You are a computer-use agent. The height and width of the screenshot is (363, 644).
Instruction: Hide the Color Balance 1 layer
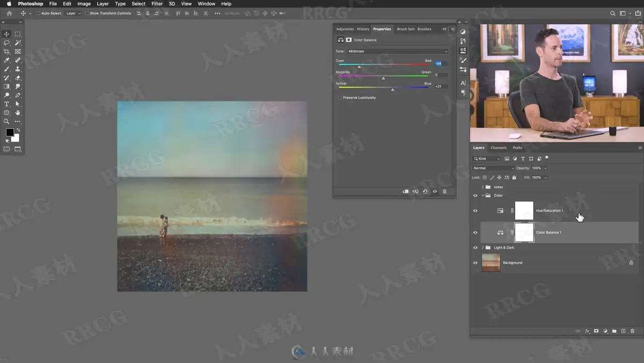point(475,233)
